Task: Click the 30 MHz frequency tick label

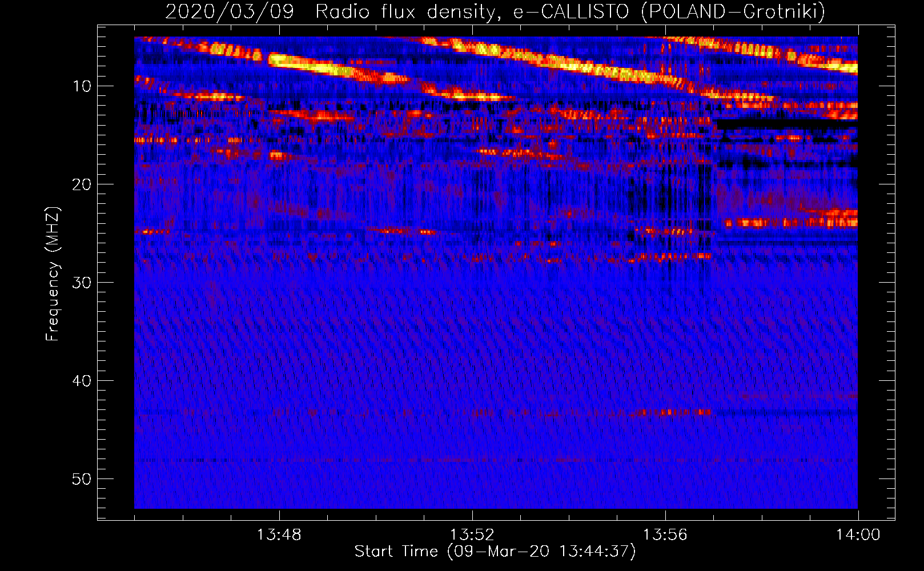Action: coord(82,283)
